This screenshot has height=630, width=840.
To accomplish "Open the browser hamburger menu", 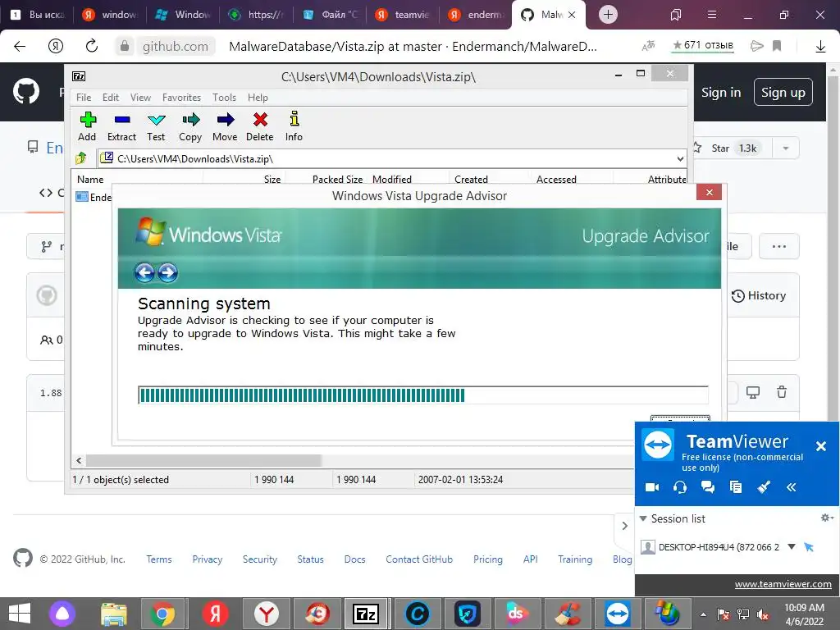I will click(x=711, y=15).
